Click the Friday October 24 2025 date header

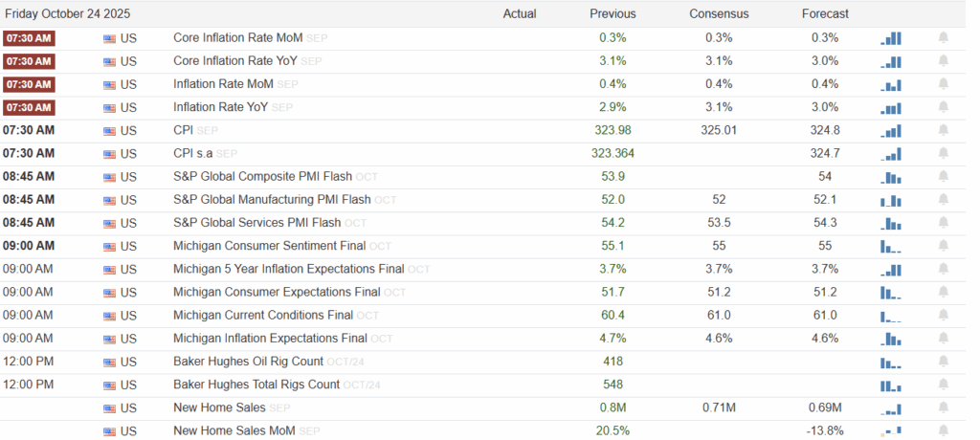67,14
